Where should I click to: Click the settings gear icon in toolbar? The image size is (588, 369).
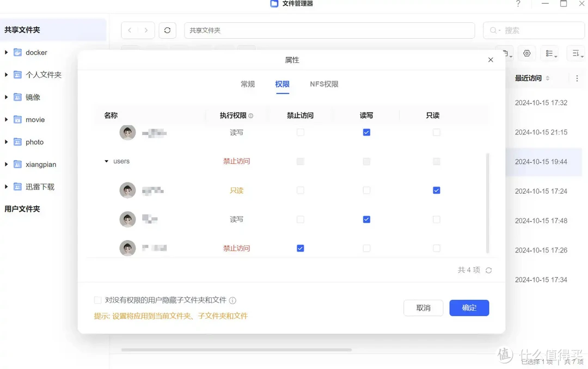(x=526, y=53)
